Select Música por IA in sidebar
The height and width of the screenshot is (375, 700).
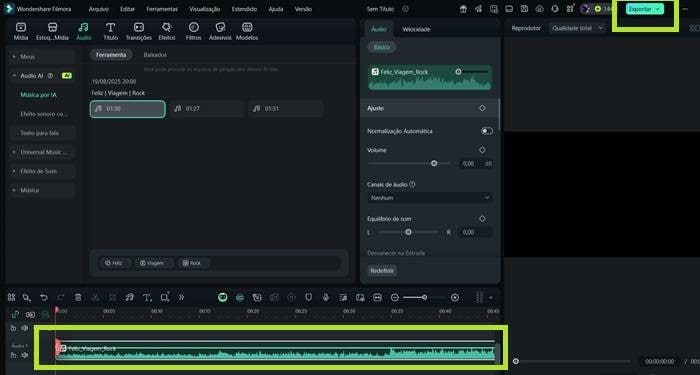[x=38, y=95]
